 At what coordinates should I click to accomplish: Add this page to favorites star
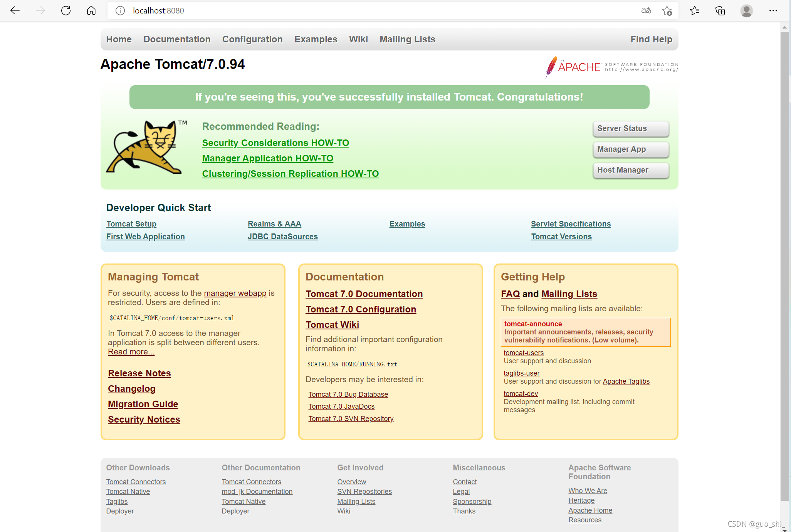667,11
